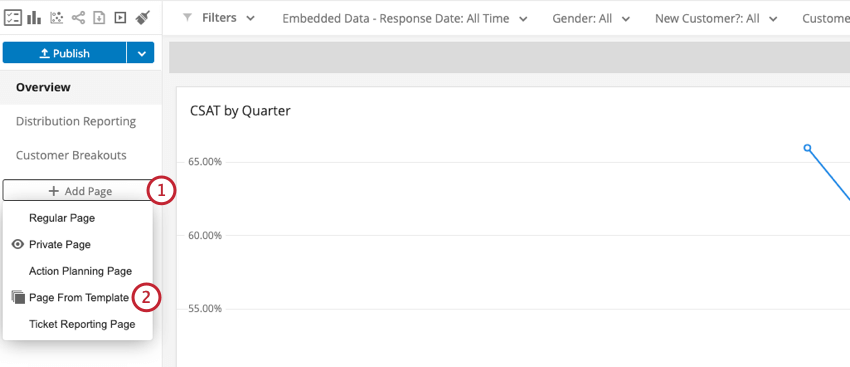Expand the New Customer?: All filter
Screen dimensions: 850x367
[716, 18]
